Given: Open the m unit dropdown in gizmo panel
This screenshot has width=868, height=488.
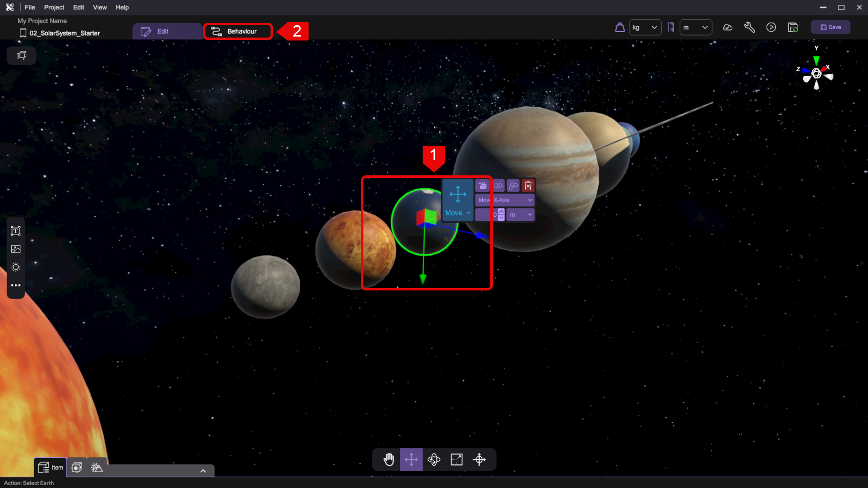Looking at the screenshot, I should [520, 214].
